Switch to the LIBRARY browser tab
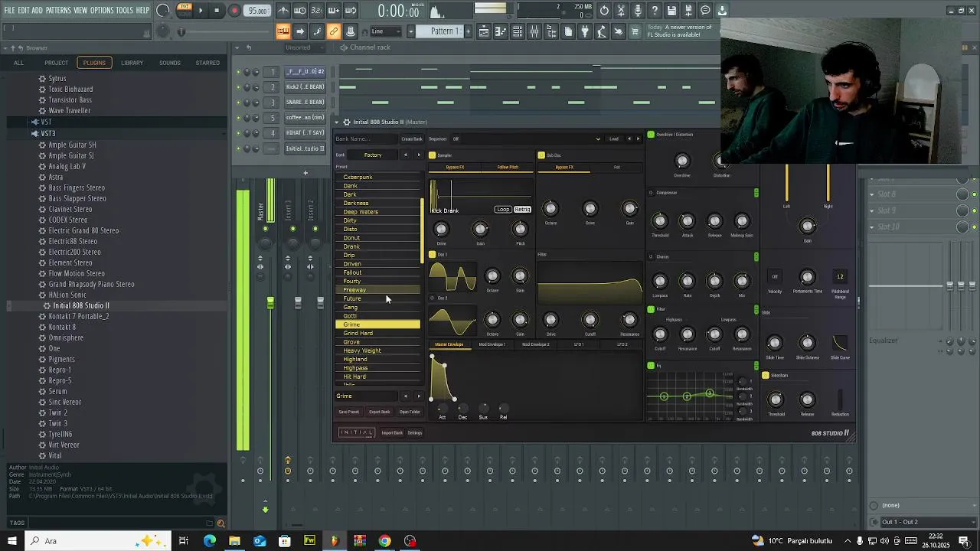 pyautogui.click(x=132, y=63)
